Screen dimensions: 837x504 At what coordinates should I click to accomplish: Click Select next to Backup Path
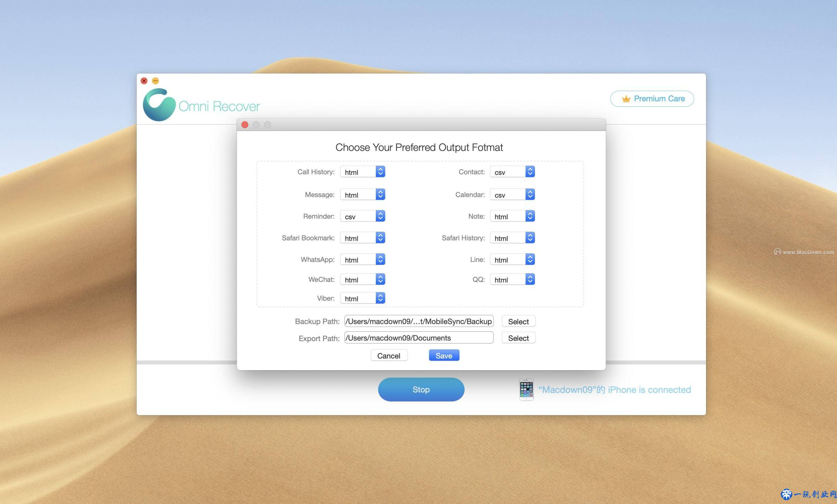(518, 321)
